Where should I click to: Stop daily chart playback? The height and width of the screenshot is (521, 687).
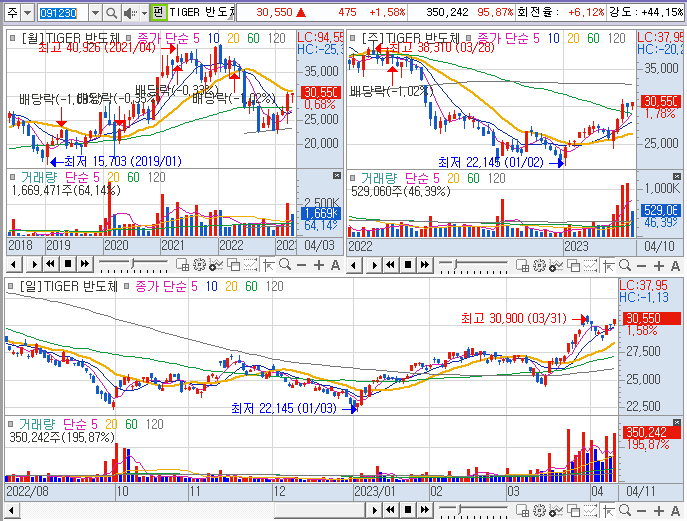(407, 510)
